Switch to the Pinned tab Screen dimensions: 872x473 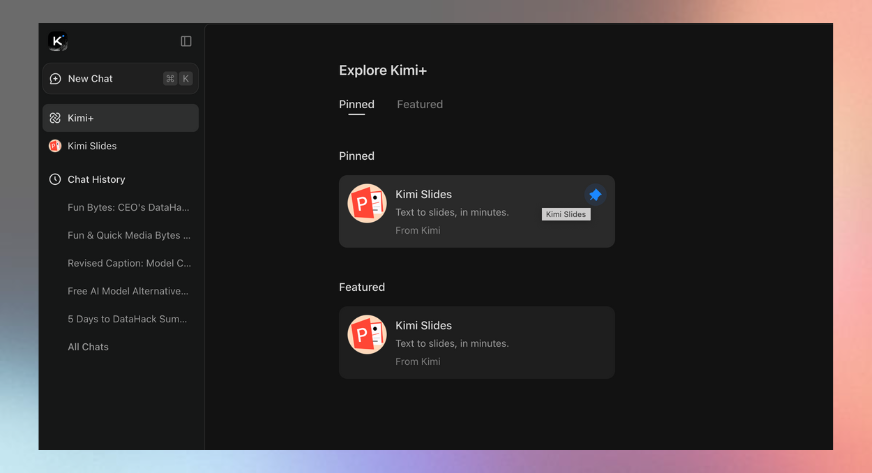coord(356,105)
